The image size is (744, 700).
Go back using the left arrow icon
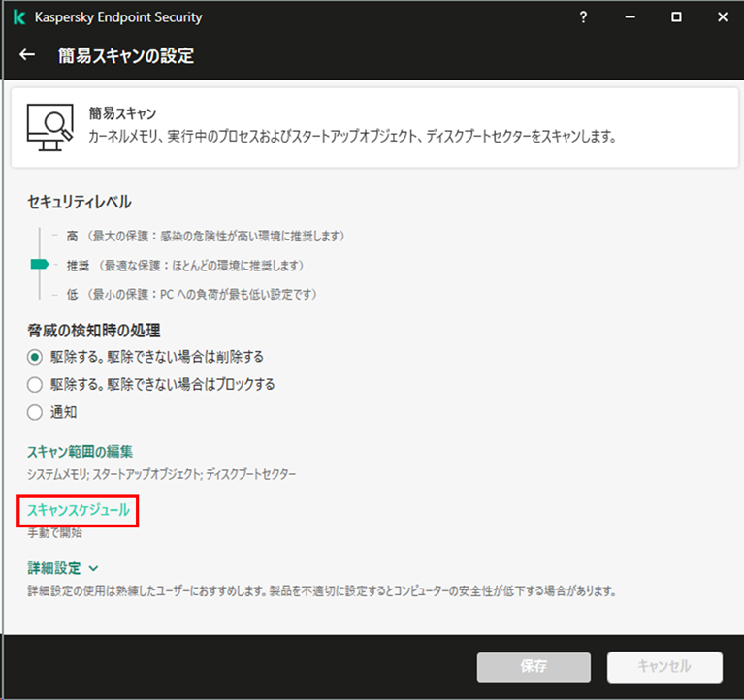27,55
